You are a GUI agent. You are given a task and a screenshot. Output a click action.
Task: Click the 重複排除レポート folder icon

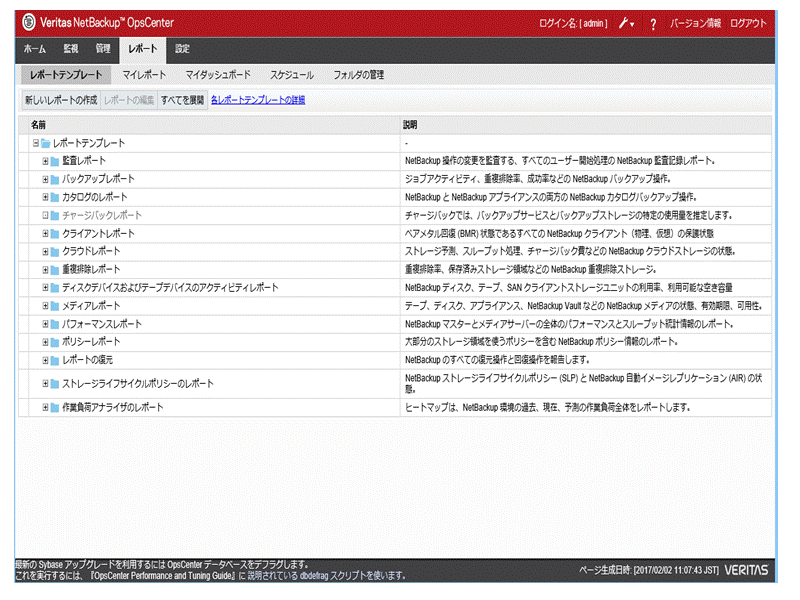(x=55, y=270)
